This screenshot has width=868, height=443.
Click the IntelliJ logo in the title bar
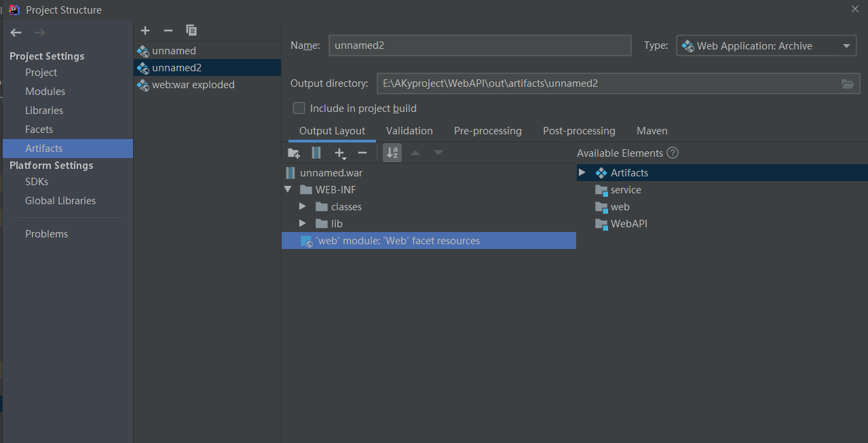point(14,9)
